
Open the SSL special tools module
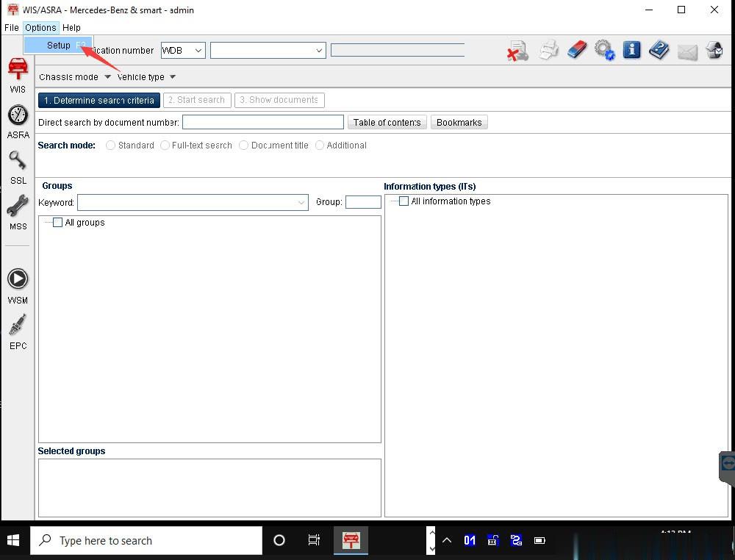18,168
